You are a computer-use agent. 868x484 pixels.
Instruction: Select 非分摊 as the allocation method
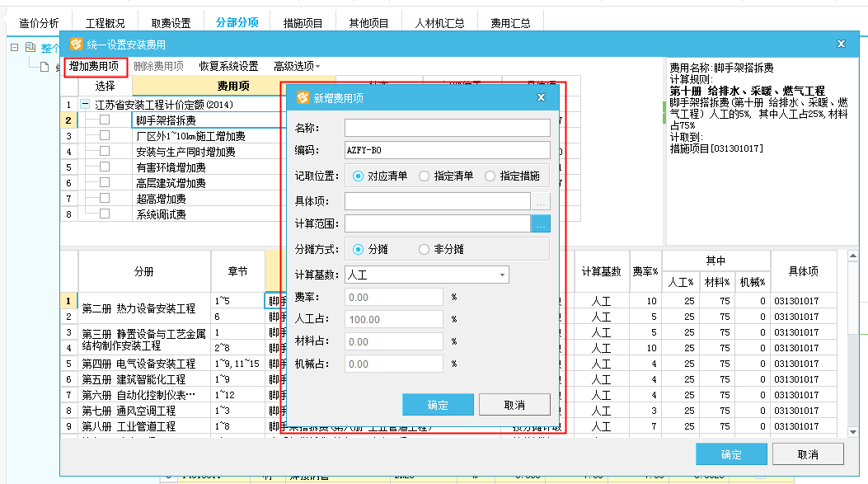424,249
